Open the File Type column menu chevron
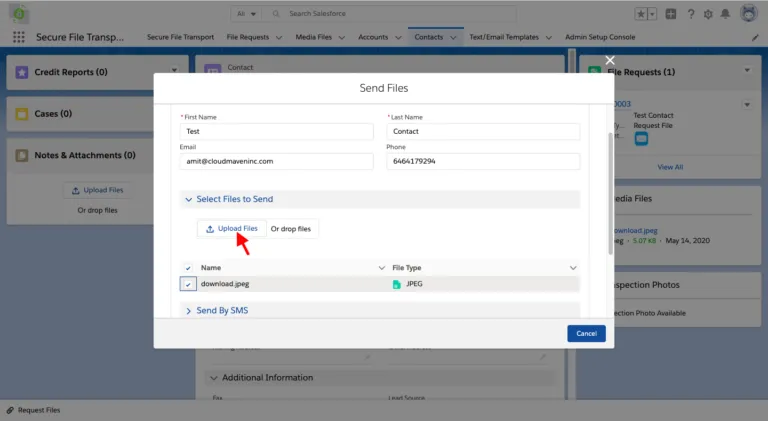This screenshot has height=421, width=768. [x=573, y=268]
